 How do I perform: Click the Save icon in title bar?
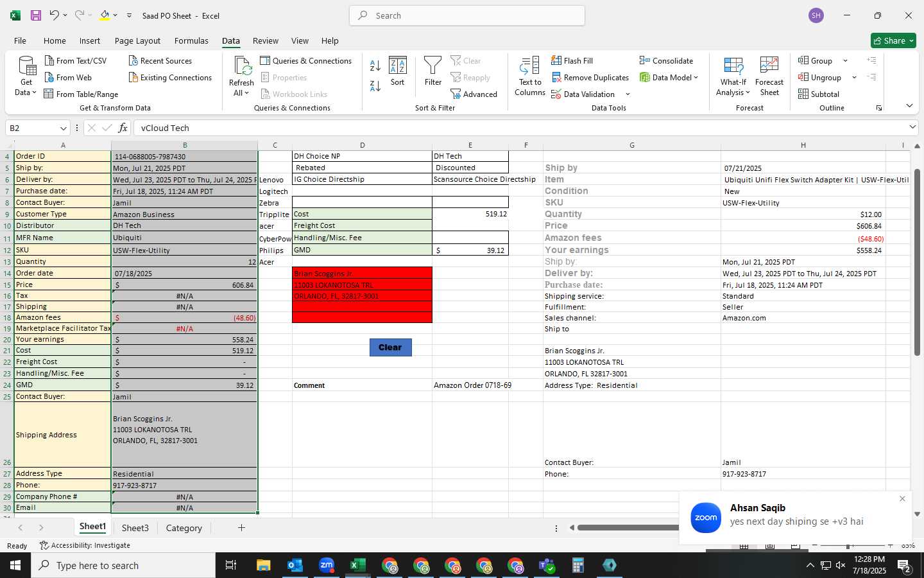coord(36,15)
